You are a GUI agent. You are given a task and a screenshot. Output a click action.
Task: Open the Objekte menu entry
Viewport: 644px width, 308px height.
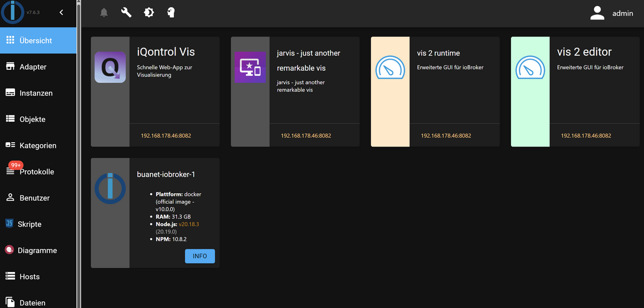tap(38, 119)
